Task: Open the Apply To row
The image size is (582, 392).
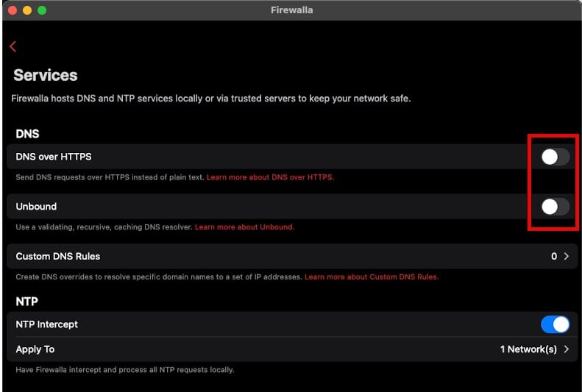Action: pyautogui.click(x=292, y=349)
